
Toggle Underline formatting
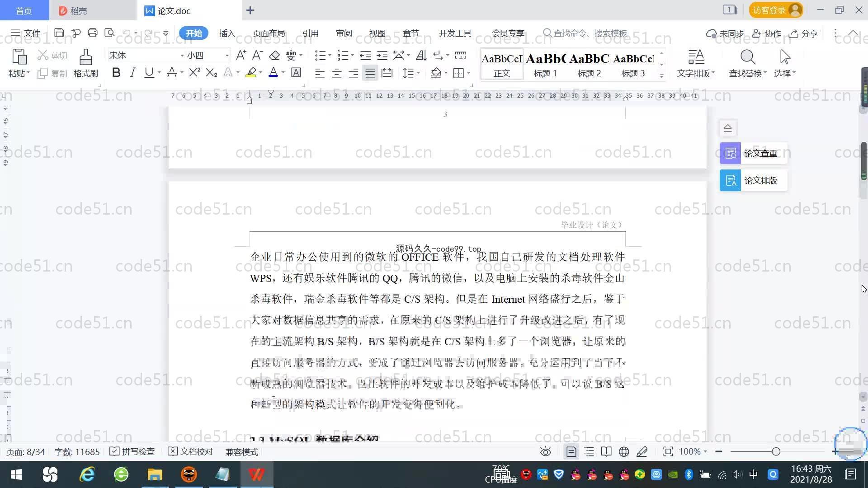tap(149, 72)
